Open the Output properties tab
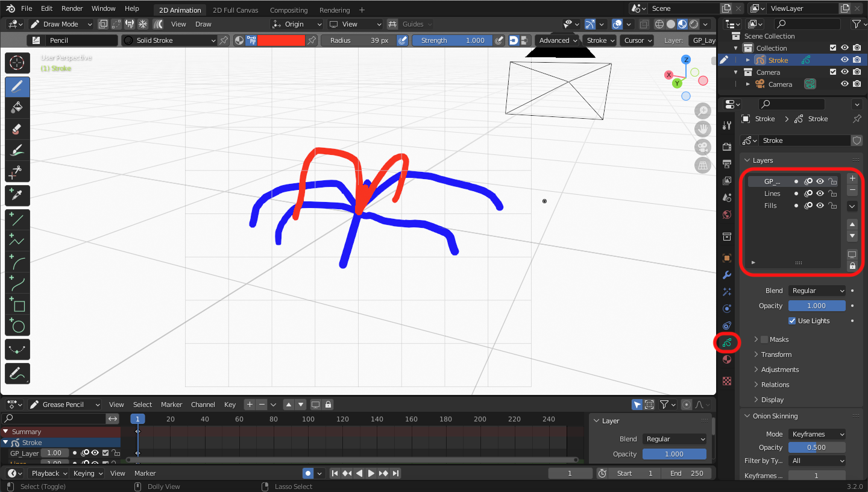This screenshot has height=492, width=868. pos(727,164)
